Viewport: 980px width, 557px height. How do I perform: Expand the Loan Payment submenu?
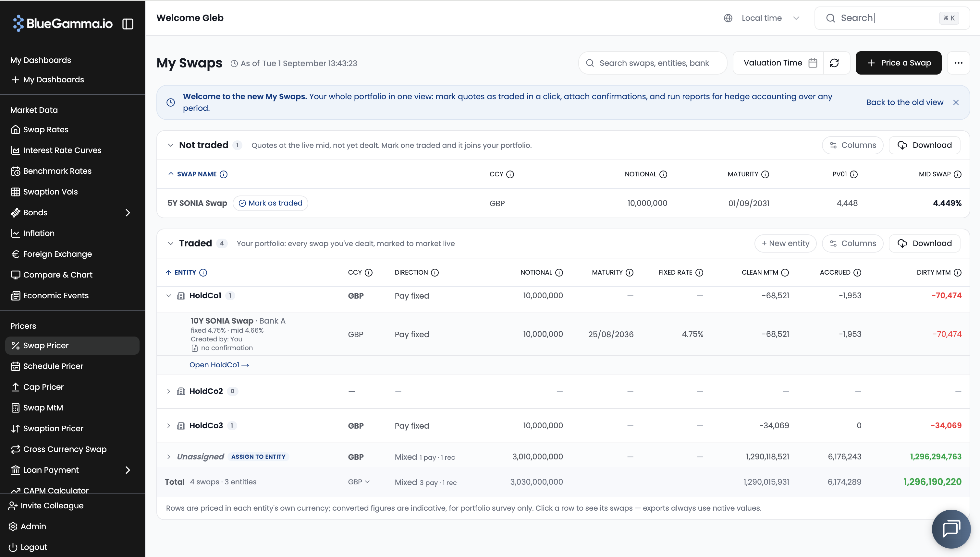pyautogui.click(x=128, y=470)
